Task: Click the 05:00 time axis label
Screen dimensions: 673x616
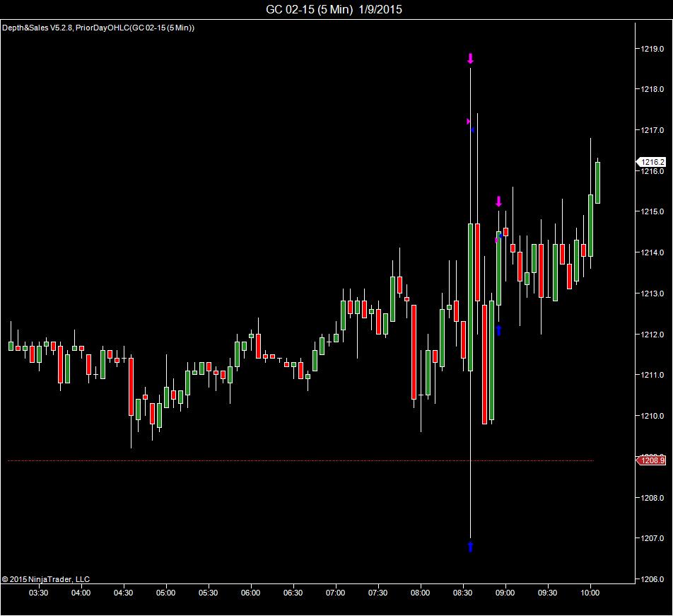Action: click(x=165, y=593)
